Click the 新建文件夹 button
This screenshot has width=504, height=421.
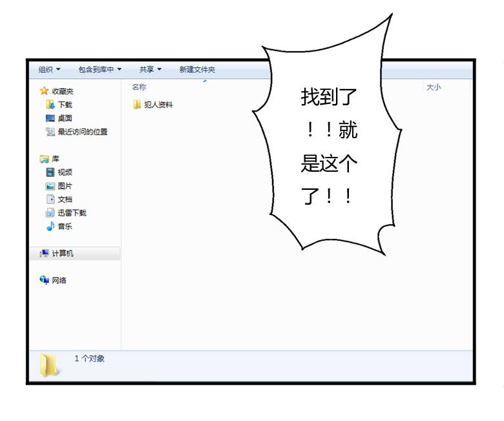pyautogui.click(x=197, y=69)
